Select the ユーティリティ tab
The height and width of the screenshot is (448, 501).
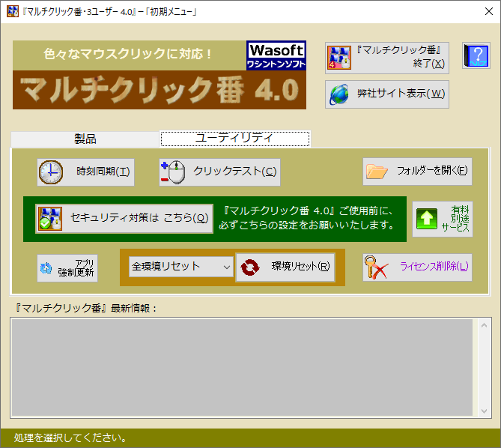click(234, 139)
